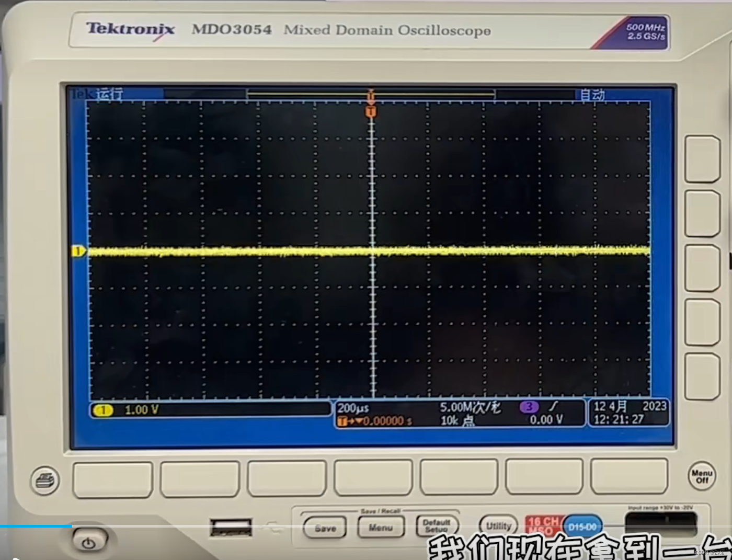
Task: Click the 1.00 V vertical scale readout
Action: 141,410
